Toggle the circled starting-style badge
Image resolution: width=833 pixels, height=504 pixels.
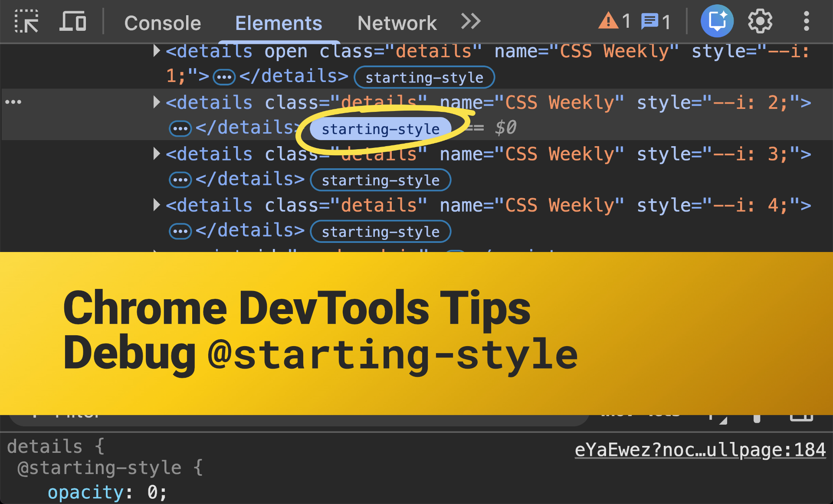coord(379,129)
